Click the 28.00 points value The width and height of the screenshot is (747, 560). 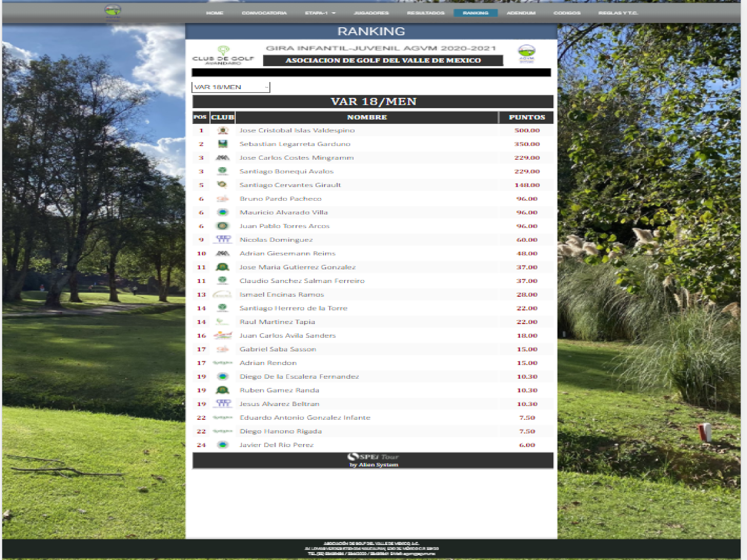(x=527, y=294)
